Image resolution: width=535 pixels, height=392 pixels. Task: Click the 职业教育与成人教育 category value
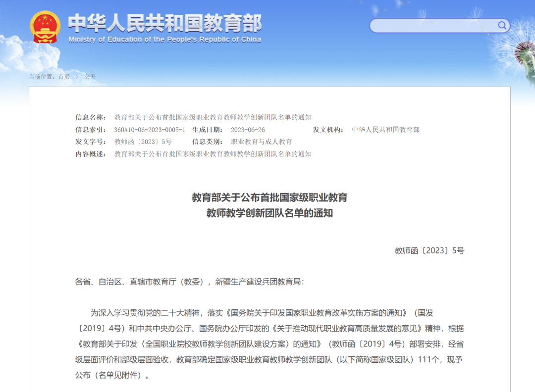point(262,142)
